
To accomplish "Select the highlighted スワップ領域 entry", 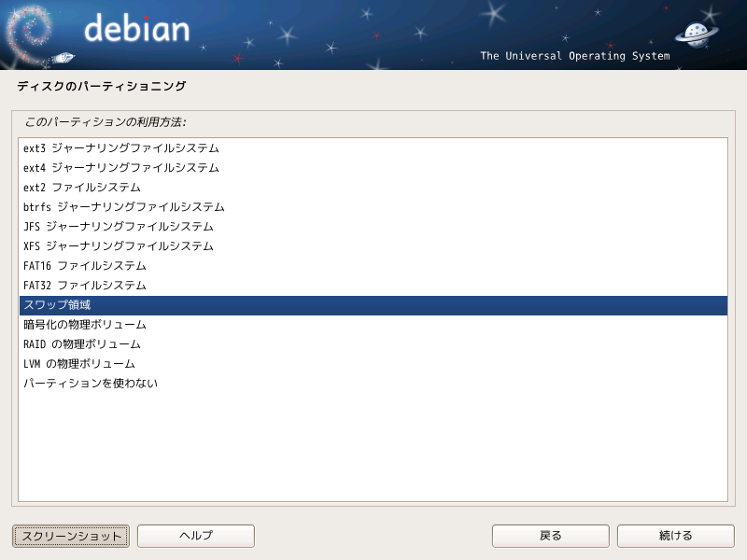I will (373, 305).
